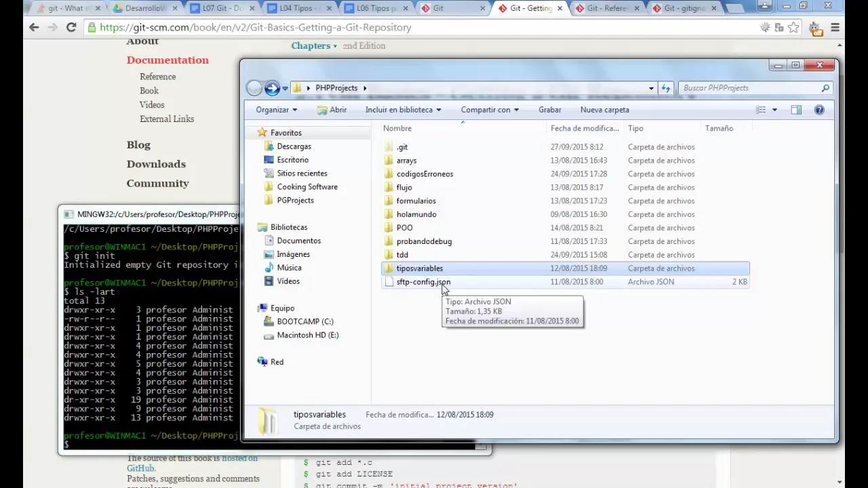Open Cooking Software in Favoritos
Viewport: 868px width, 488px height.
[307, 187]
